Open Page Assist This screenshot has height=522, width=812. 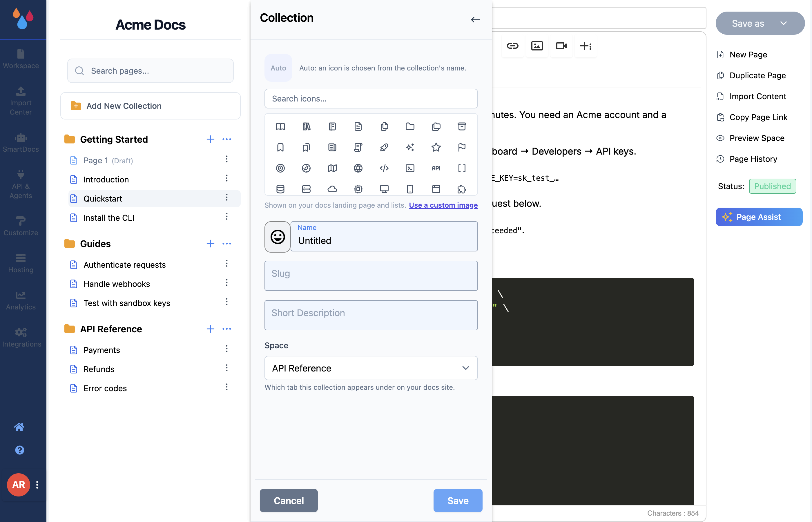coord(759,217)
